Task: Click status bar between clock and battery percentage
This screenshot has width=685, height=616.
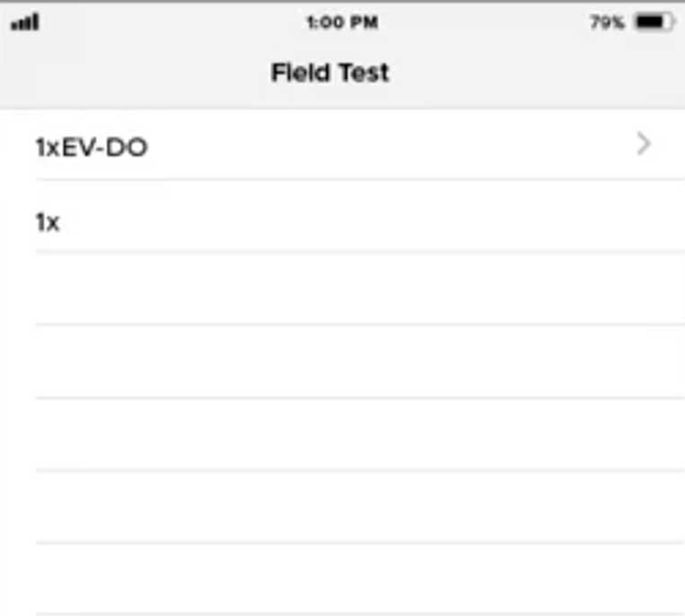Action: point(484,22)
